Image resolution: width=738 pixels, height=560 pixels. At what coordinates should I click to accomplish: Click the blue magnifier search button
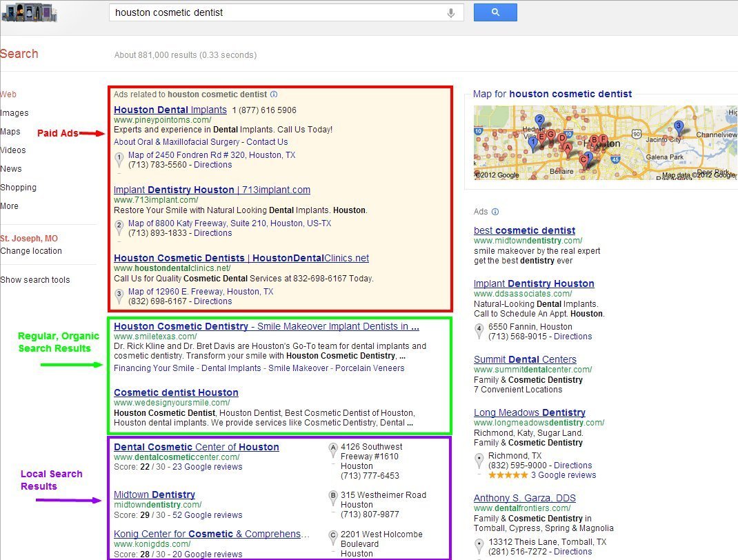(x=495, y=12)
